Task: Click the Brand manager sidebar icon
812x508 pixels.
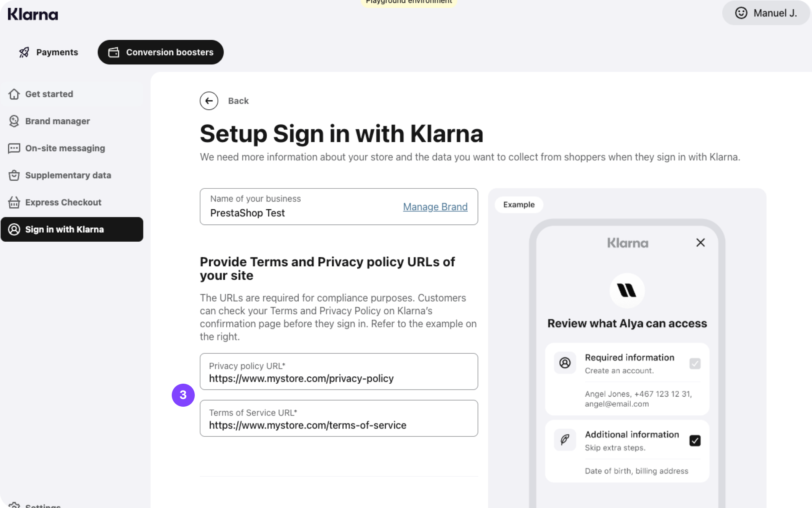Action: point(14,121)
